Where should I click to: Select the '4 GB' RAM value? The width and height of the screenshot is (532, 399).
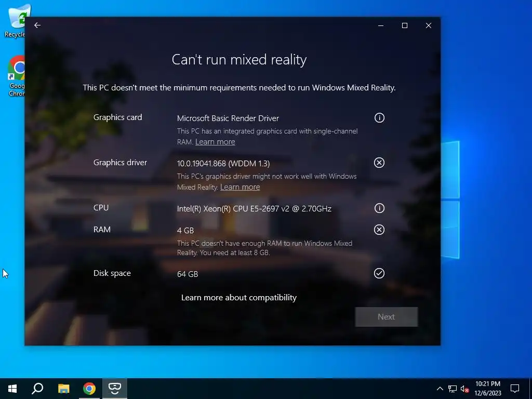(185, 231)
